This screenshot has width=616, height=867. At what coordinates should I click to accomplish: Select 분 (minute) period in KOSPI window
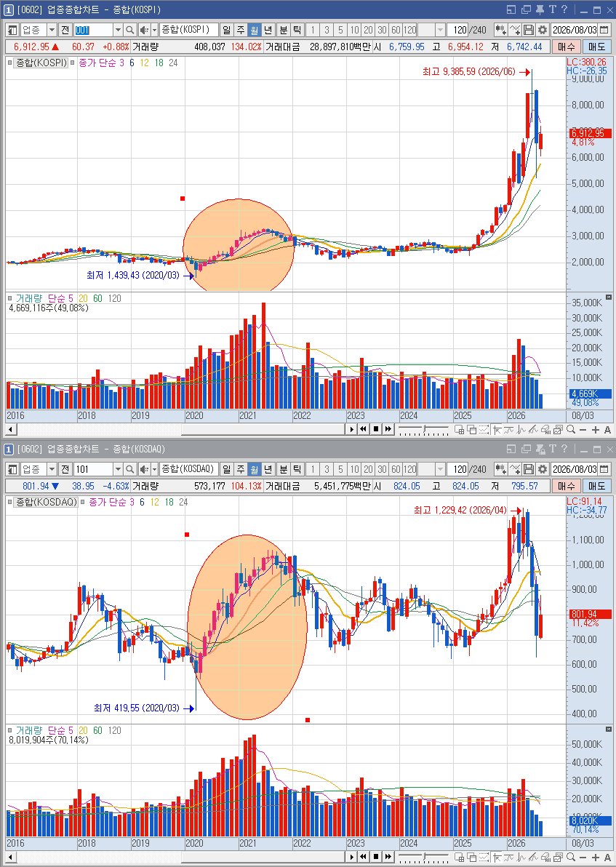click(x=283, y=30)
